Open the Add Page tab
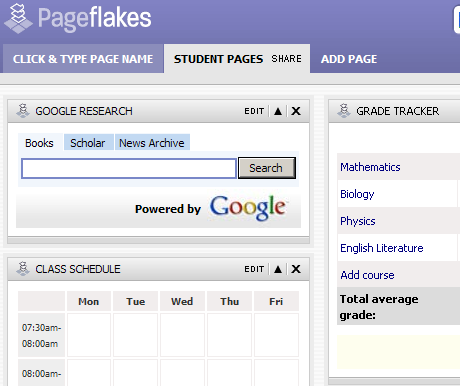Viewport: 460px width, 386px height. (349, 59)
